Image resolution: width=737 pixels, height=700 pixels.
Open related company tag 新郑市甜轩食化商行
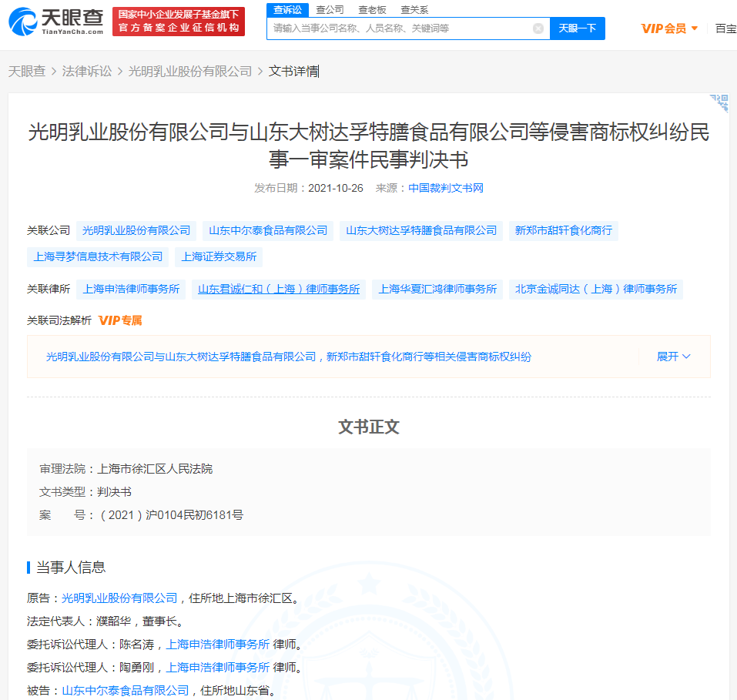[x=564, y=231]
